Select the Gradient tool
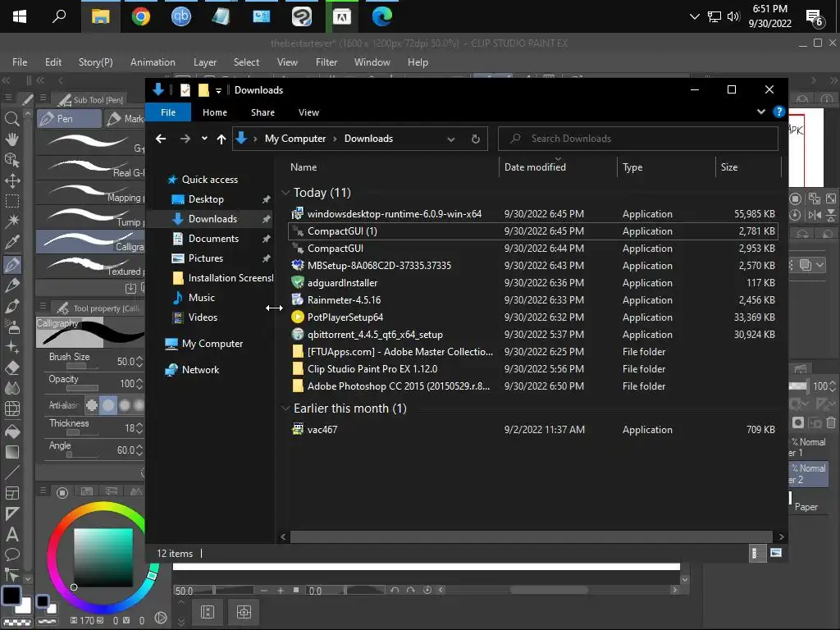This screenshot has height=630, width=840. pos(11,452)
